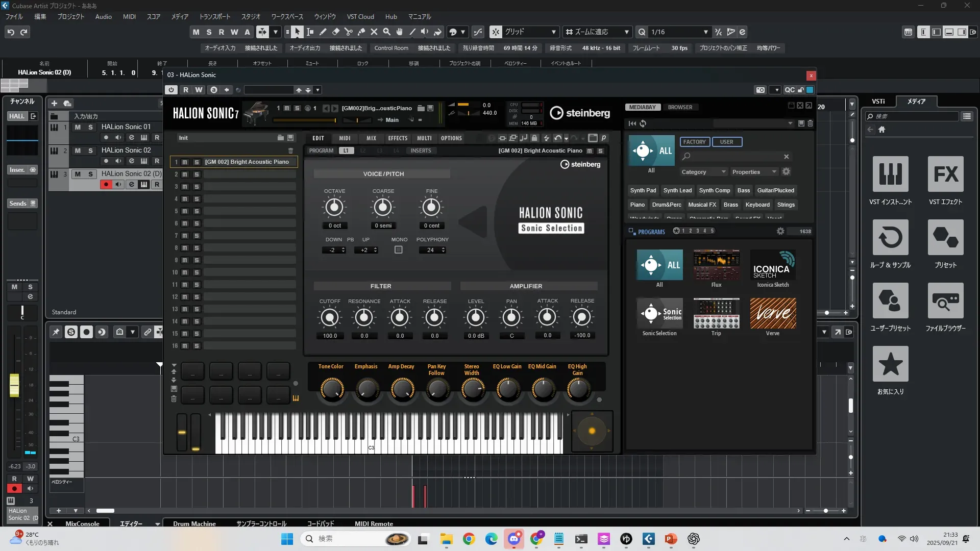This screenshot has width=980, height=551.
Task: Pick the Zoom magnifier tool
Action: coord(386,32)
